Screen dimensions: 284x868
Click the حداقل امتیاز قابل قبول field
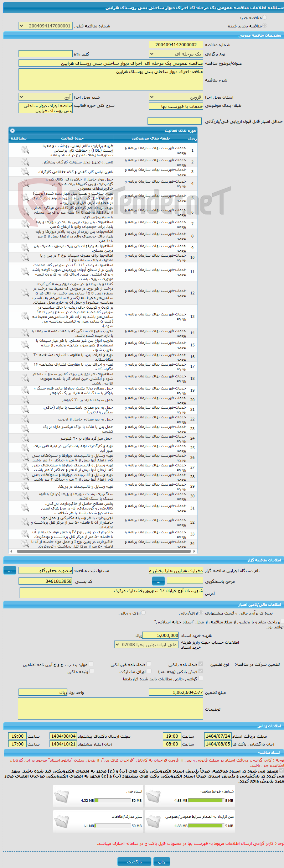[175, 121]
